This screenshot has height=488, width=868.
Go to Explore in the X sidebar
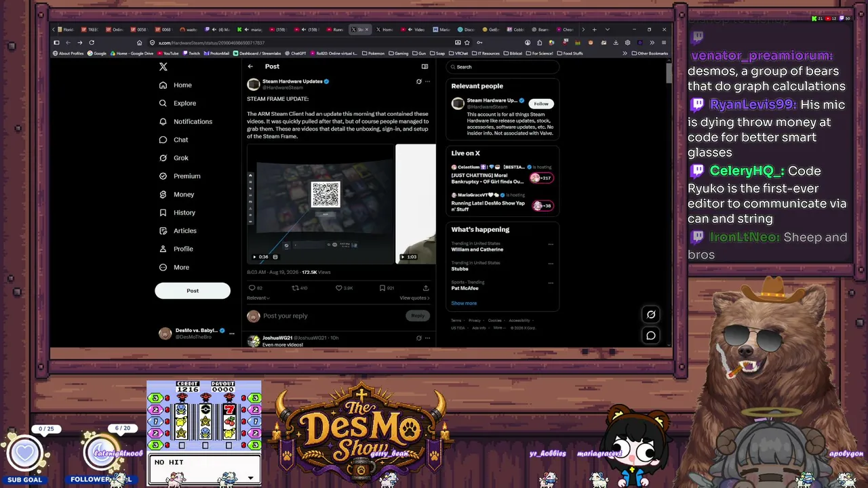pos(178,103)
